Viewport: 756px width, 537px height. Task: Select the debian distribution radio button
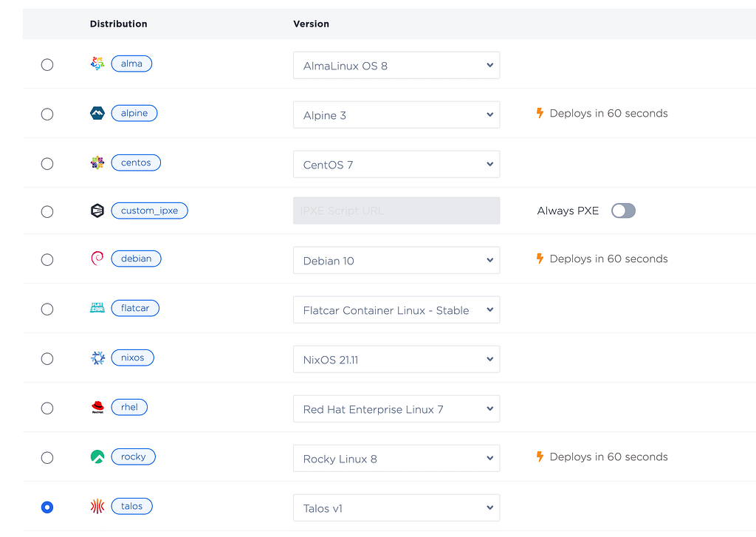47,259
